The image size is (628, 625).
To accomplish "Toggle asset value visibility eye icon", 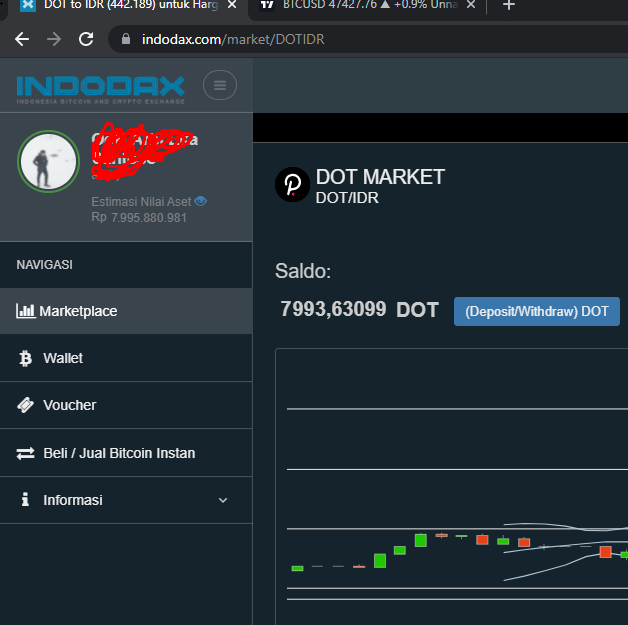I will pos(201,201).
